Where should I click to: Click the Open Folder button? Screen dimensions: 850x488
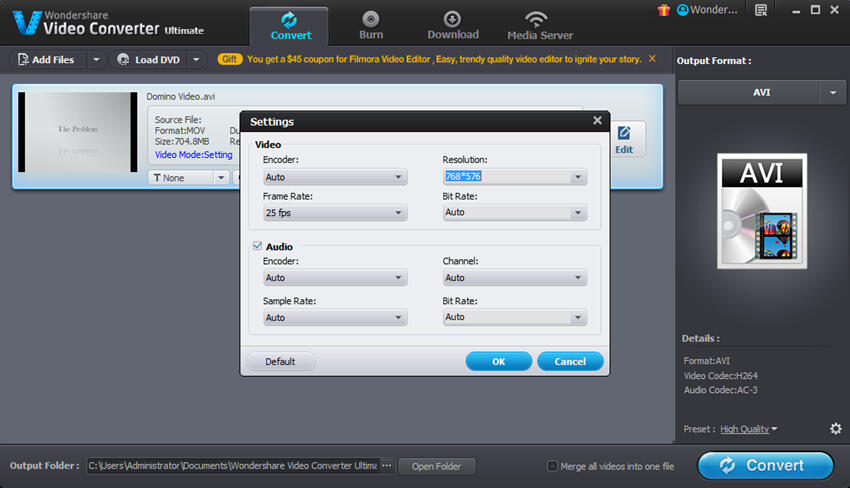(x=436, y=466)
